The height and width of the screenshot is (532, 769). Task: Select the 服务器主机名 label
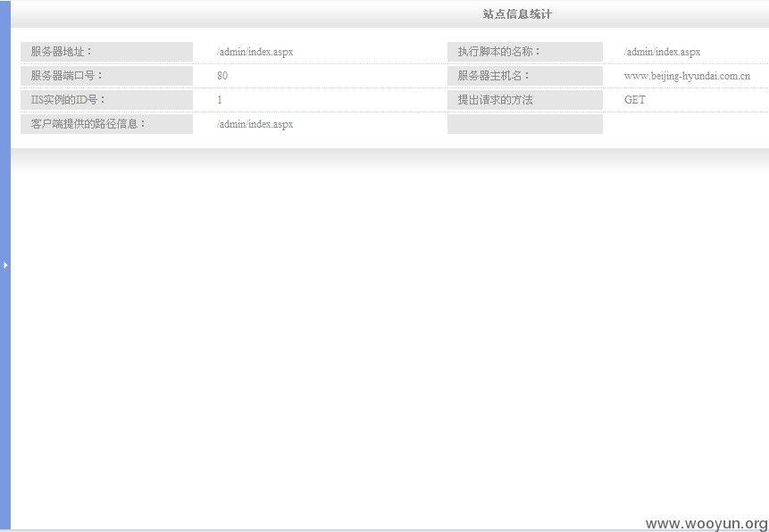coord(494,76)
